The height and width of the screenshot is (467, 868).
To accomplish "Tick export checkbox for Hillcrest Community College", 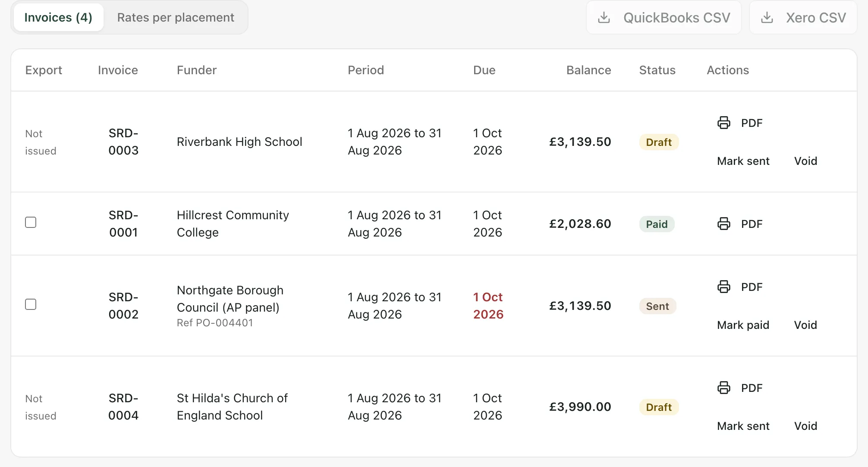I will pos(31,222).
